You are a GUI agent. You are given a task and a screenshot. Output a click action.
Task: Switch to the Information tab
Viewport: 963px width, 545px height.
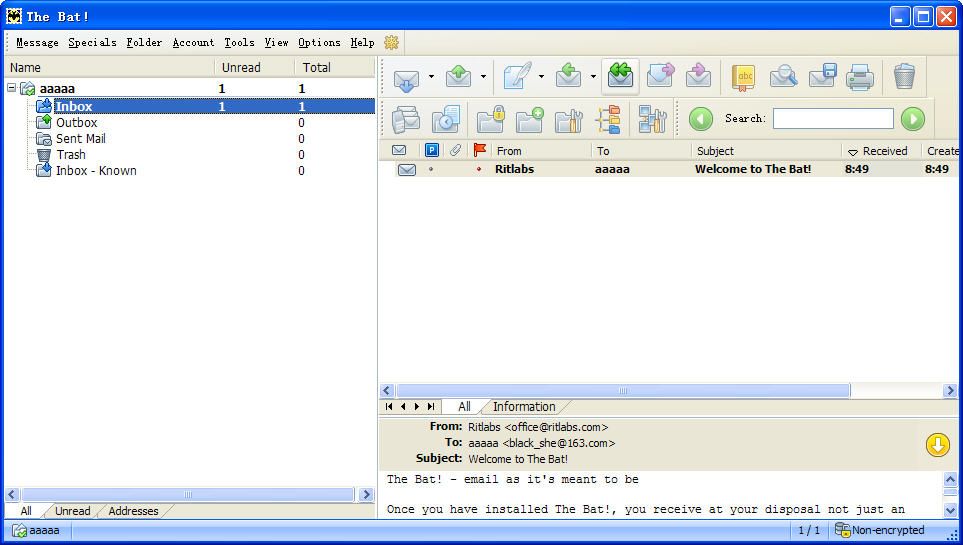(523, 407)
